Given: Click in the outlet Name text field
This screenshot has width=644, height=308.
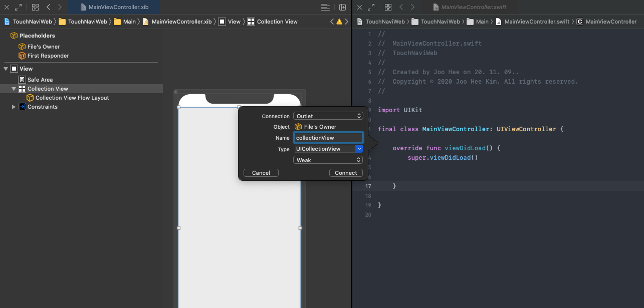Looking at the screenshot, I should coord(328,138).
